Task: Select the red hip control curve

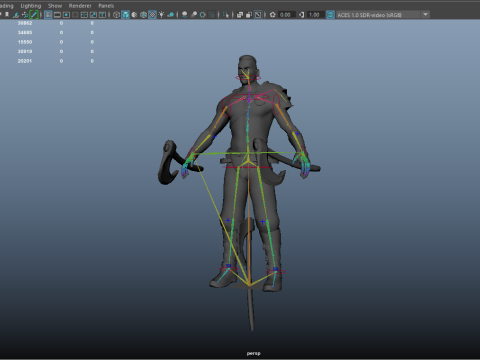Action: pos(248,167)
